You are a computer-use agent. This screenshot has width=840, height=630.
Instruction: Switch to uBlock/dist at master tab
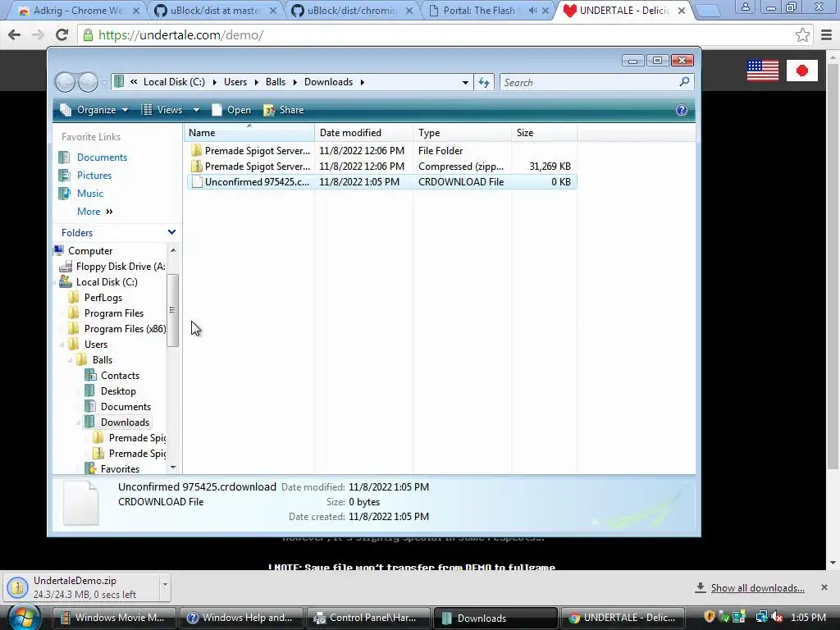[214, 10]
